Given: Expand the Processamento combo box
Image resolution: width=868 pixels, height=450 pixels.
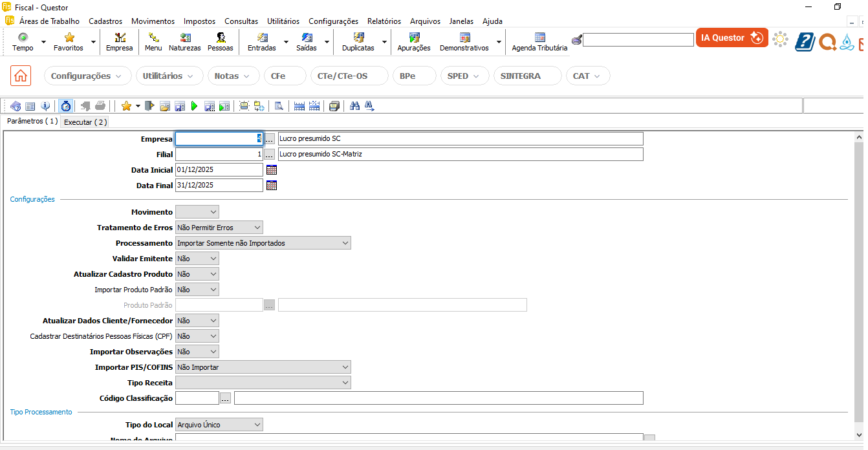Looking at the screenshot, I should 263,243.
